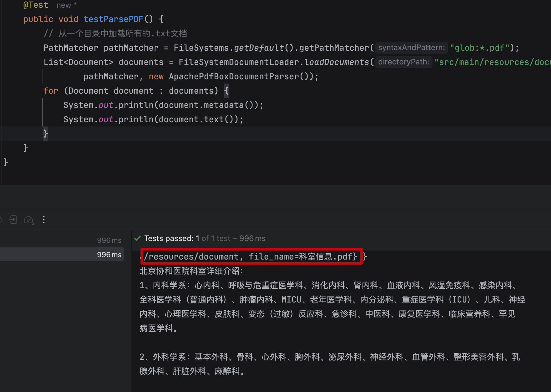Click the syntaxAndPattern parameter hint
Viewport: 551px width, 392px height.
coord(411,48)
